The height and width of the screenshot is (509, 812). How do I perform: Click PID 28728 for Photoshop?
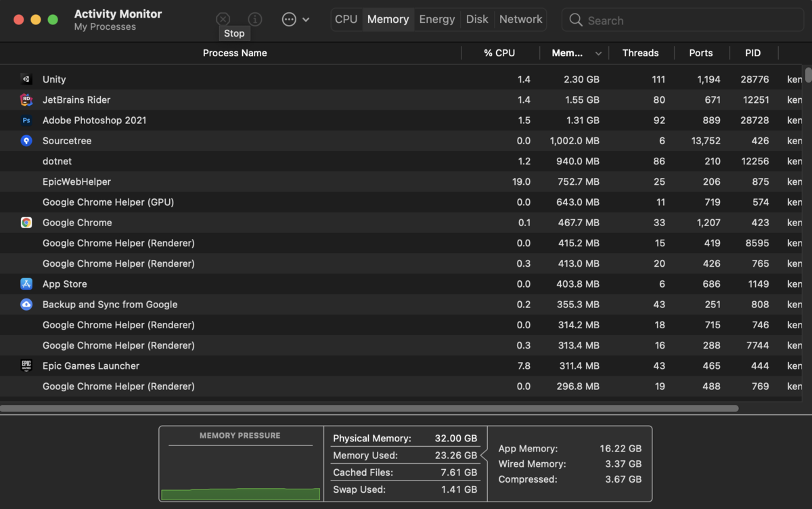point(755,120)
